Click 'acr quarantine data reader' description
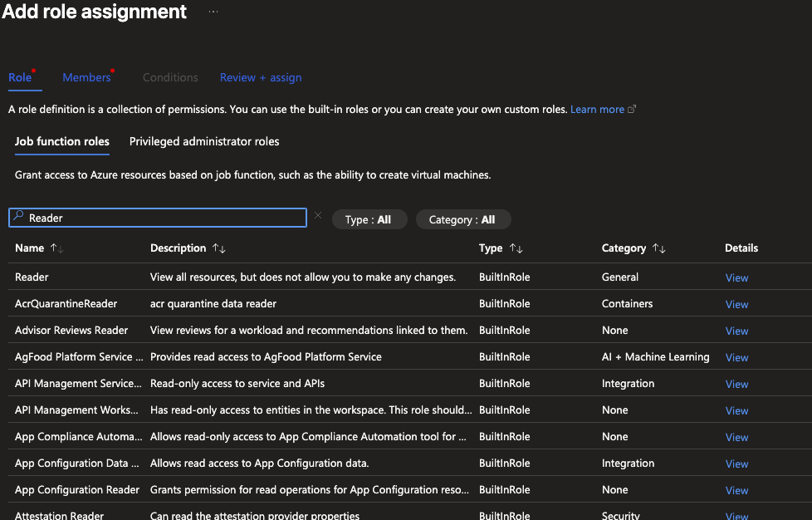 click(213, 303)
